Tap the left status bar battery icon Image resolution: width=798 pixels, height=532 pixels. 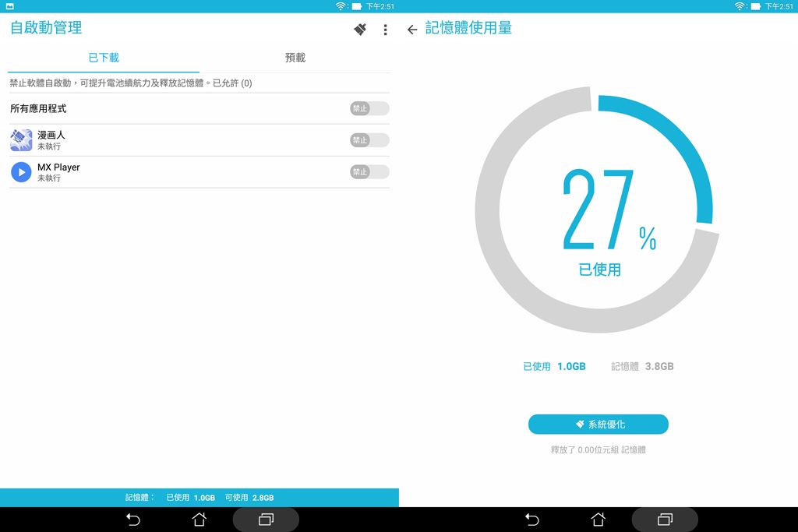coord(357,6)
